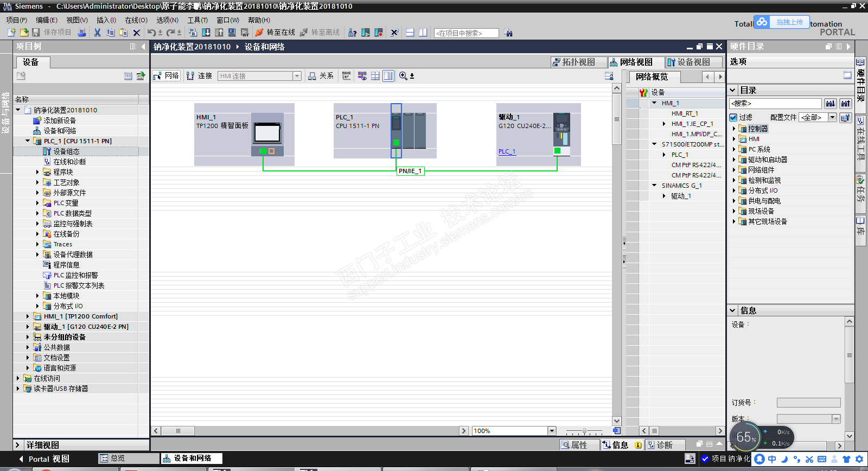
Task: Click the network view horizontal scrollbar thumb
Action: 178,431
